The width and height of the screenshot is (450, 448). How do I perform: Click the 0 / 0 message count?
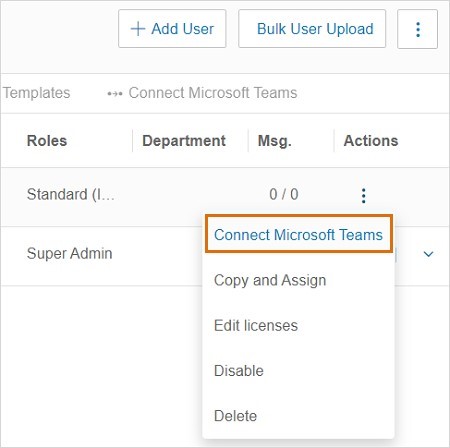coord(284,194)
